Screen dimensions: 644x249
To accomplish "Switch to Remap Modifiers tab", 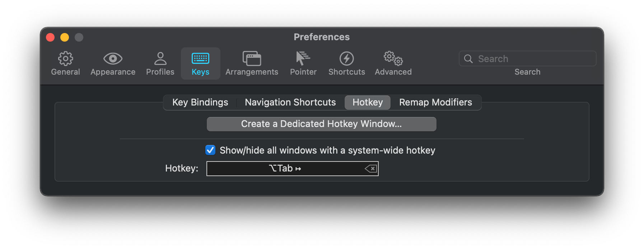I will click(x=435, y=103).
